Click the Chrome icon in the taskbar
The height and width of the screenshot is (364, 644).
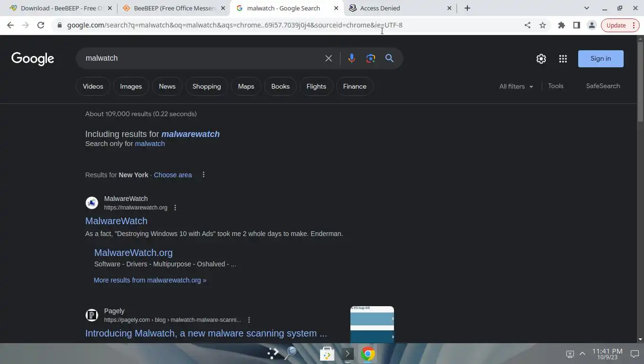pyautogui.click(x=367, y=354)
